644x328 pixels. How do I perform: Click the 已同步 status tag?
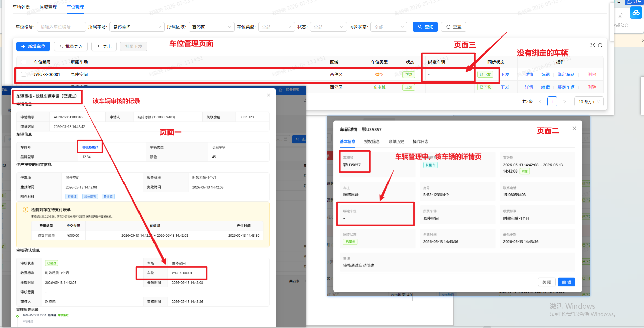pos(350,242)
